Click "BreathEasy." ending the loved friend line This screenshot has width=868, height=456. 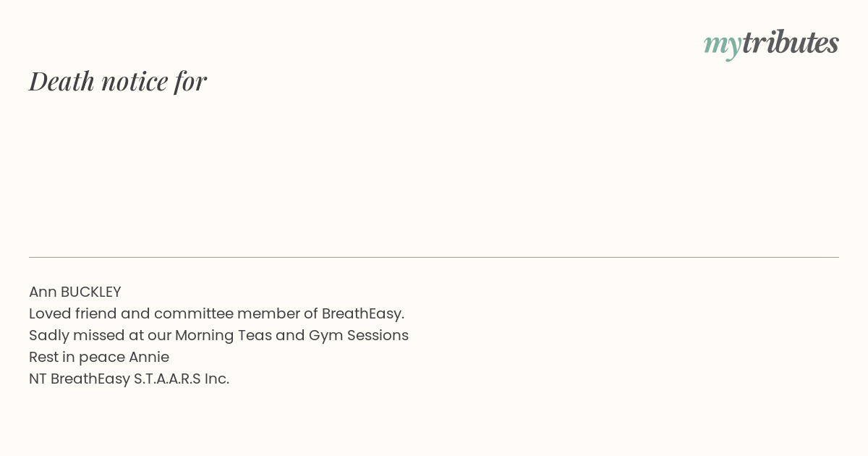click(x=363, y=313)
